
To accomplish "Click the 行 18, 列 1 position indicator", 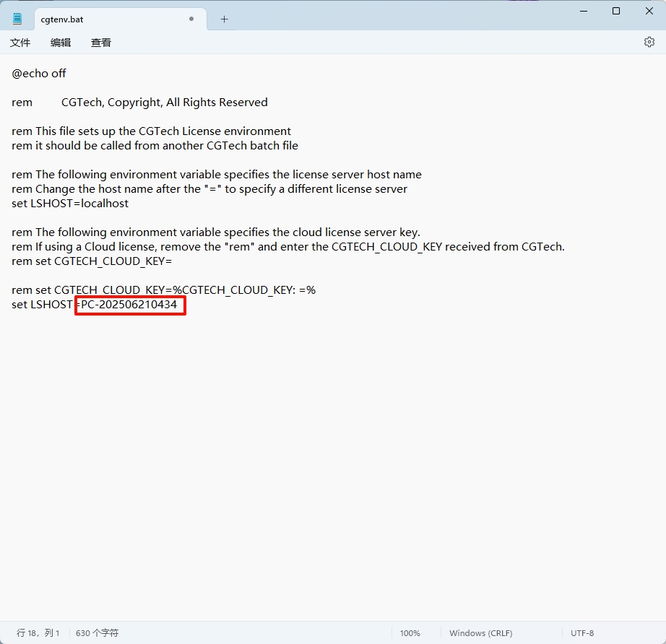I will coord(38,633).
